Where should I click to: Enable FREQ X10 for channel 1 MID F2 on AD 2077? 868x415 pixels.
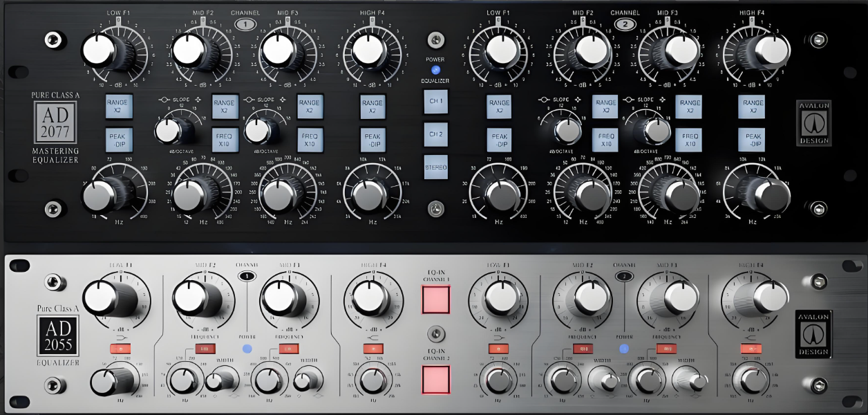pyautogui.click(x=225, y=139)
